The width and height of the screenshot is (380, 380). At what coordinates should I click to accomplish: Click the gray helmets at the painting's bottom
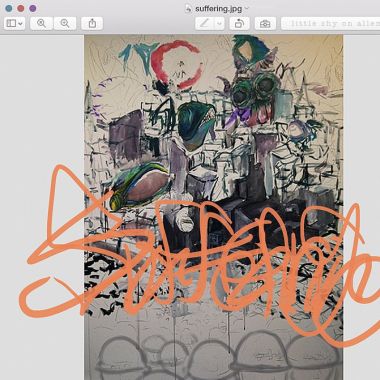coord(213,352)
